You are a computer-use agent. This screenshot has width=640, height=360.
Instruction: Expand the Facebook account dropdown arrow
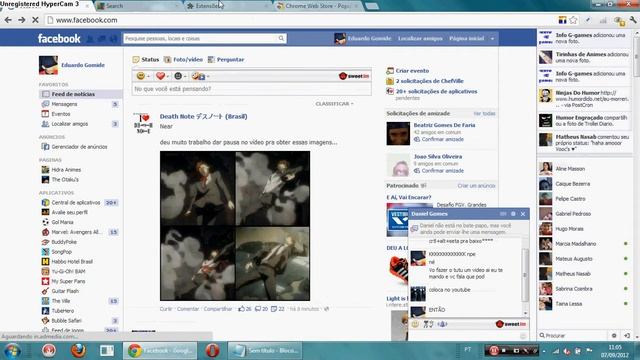tap(492, 38)
